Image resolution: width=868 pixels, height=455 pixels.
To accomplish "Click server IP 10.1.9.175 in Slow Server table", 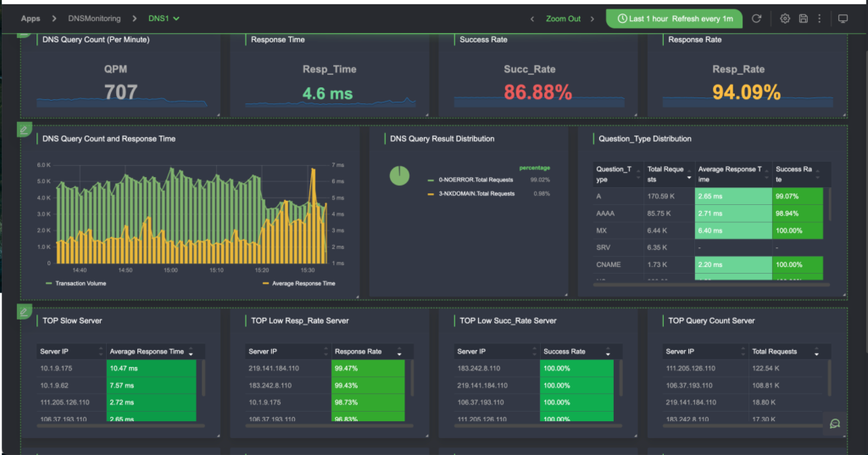I will 58,369.
